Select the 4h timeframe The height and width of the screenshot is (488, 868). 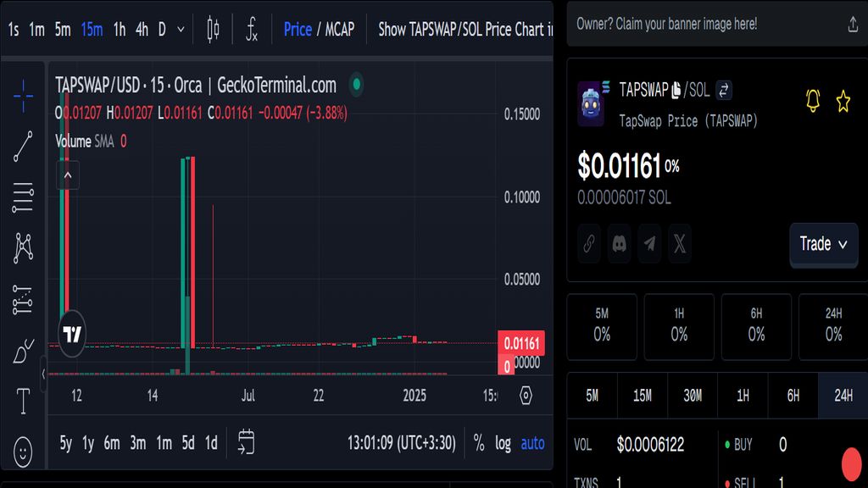coord(142,30)
